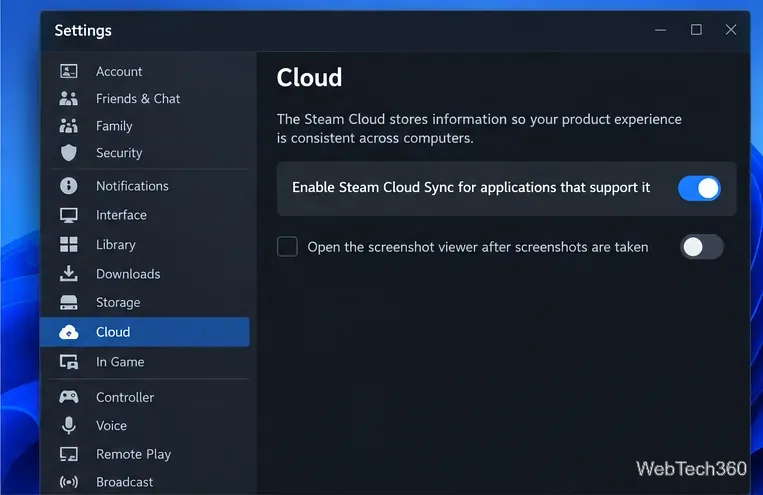Click the Security shield icon
763x495 pixels.
(69, 153)
